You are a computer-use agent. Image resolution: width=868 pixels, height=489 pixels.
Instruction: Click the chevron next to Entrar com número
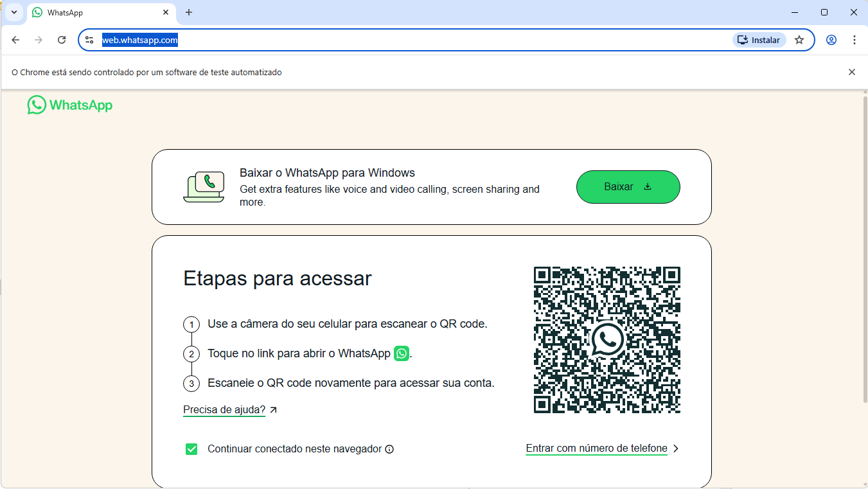[x=676, y=449]
